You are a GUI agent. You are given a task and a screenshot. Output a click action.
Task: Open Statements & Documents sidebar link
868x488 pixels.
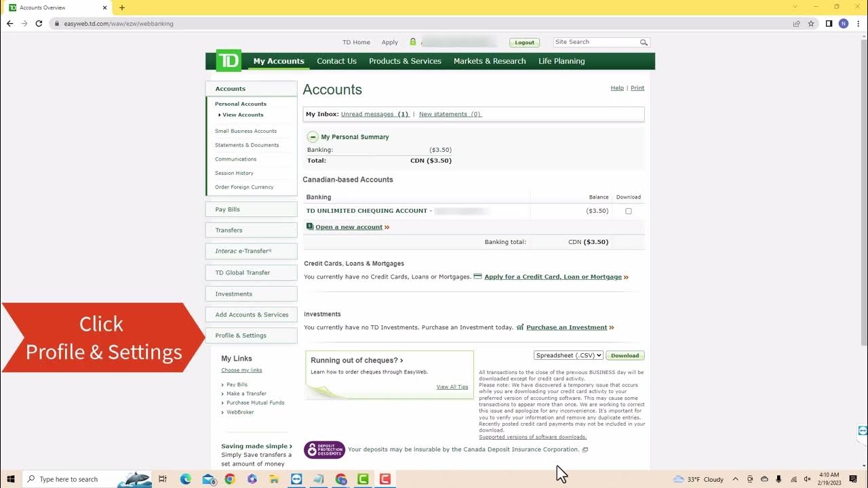(247, 145)
